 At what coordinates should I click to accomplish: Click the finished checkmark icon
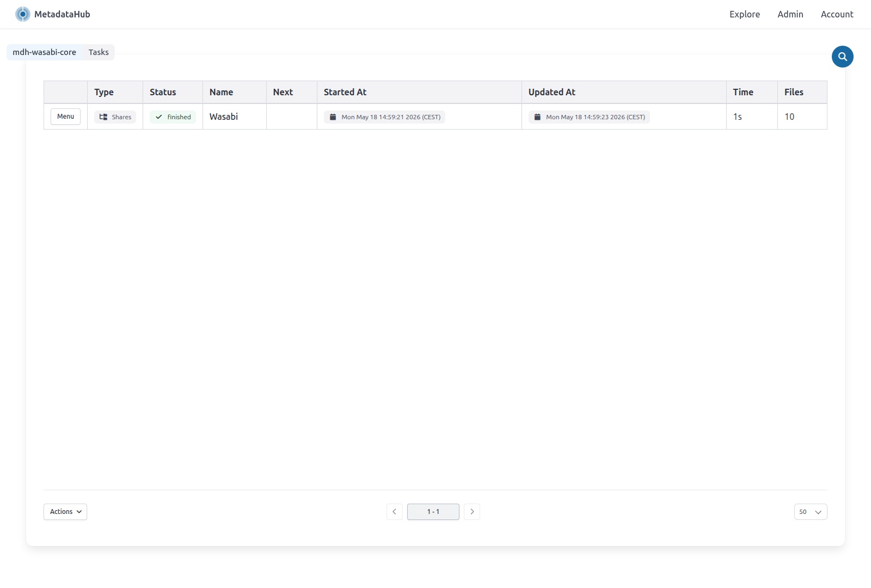[x=159, y=117]
